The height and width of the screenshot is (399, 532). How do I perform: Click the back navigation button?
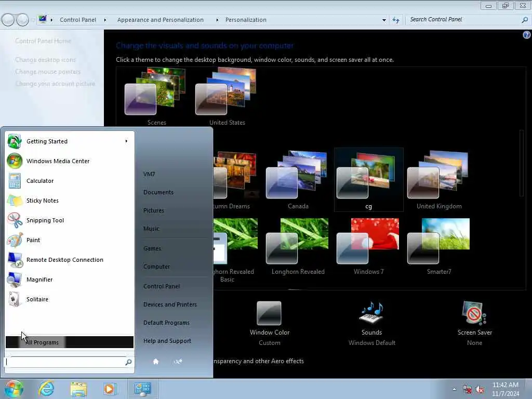click(8, 20)
